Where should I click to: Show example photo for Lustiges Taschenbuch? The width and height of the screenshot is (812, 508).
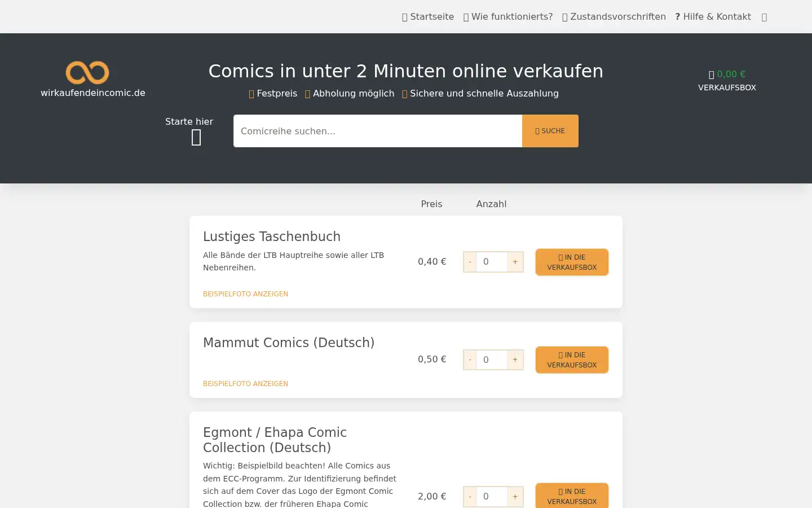coord(245,294)
